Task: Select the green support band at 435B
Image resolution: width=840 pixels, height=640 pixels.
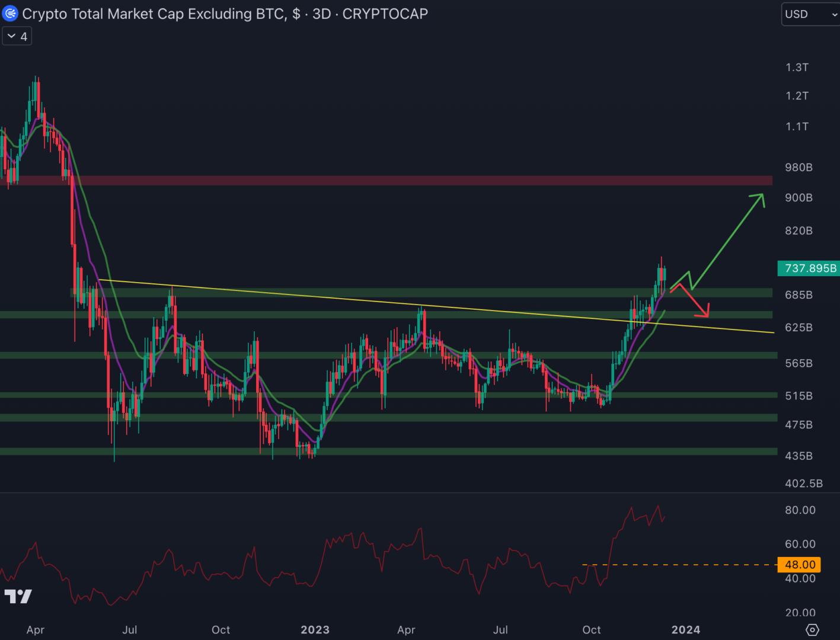Action: click(x=415, y=452)
